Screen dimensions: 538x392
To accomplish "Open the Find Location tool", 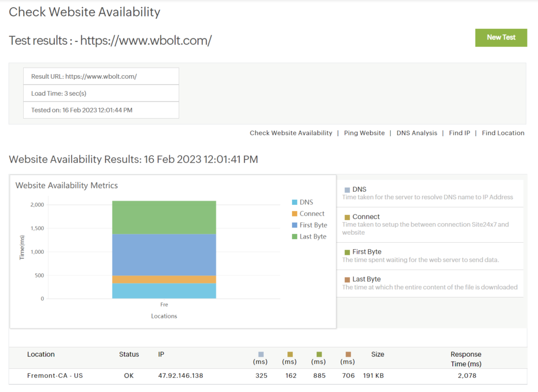I will pos(503,133).
